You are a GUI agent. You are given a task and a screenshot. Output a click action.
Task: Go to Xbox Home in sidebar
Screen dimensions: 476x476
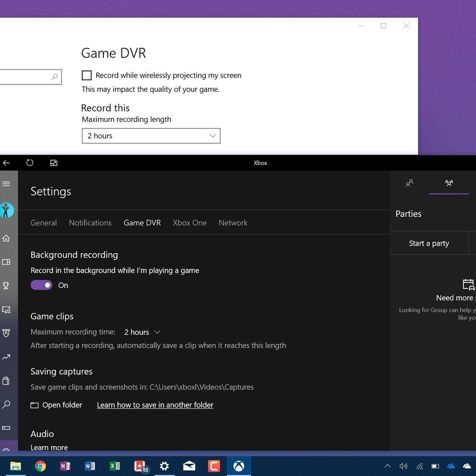click(x=6, y=239)
